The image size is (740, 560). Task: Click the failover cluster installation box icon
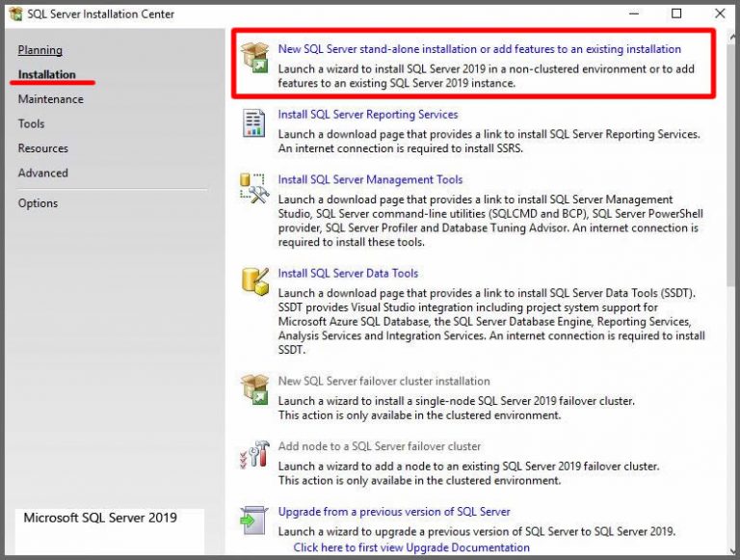254,389
